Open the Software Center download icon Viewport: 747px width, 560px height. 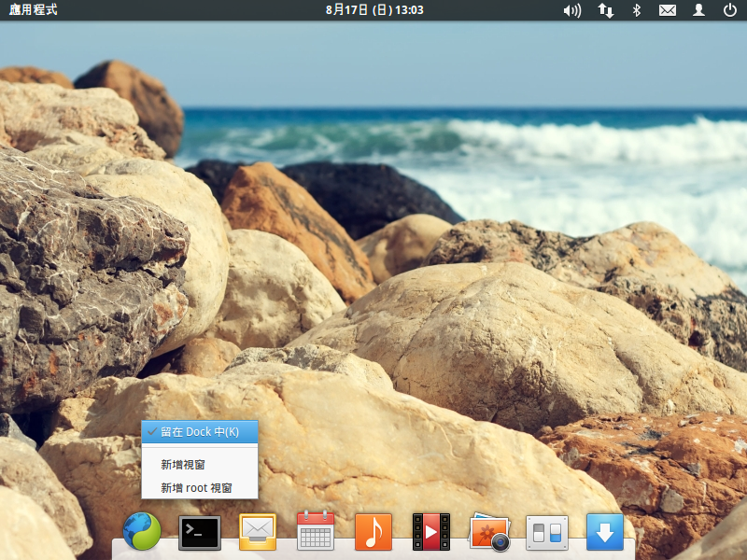pos(605,532)
